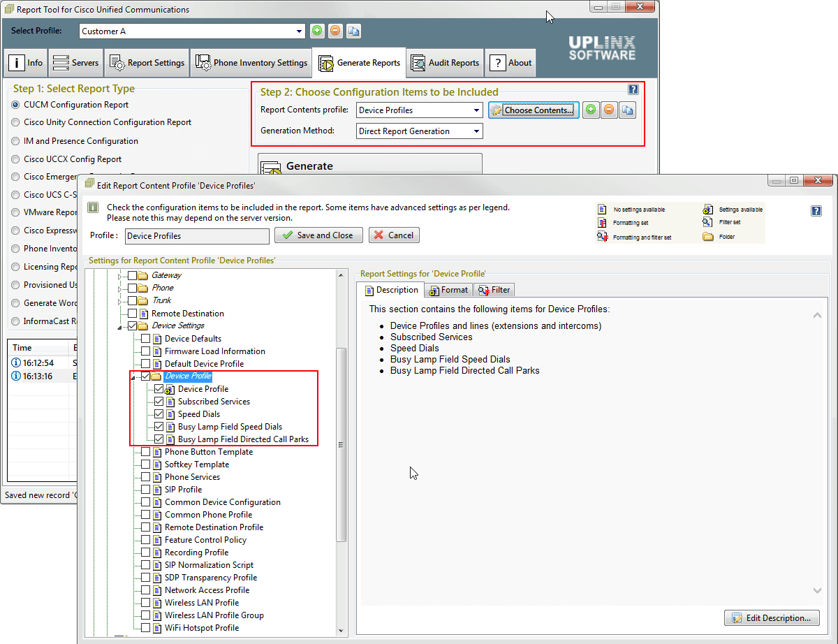Image resolution: width=838 pixels, height=644 pixels.
Task: Click Save and Close button
Action: tap(318, 235)
